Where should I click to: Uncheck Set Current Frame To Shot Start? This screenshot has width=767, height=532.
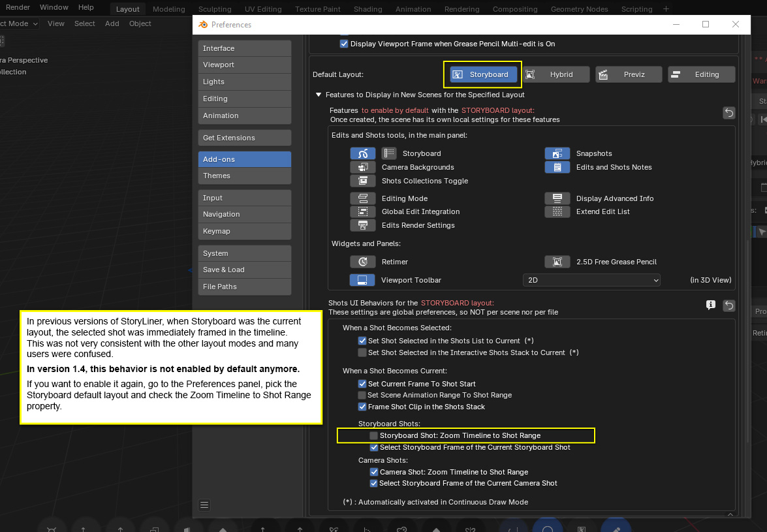tap(362, 384)
